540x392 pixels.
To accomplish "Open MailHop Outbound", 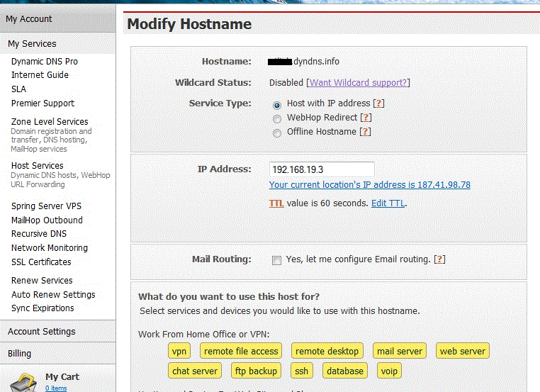I will click(47, 220).
